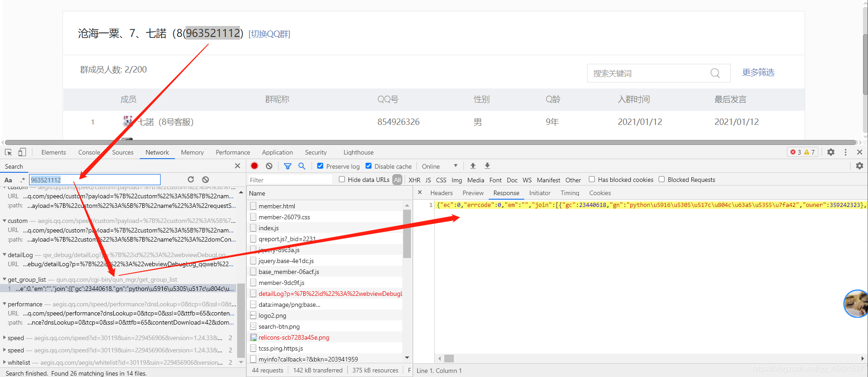Open the Security tab

point(316,152)
